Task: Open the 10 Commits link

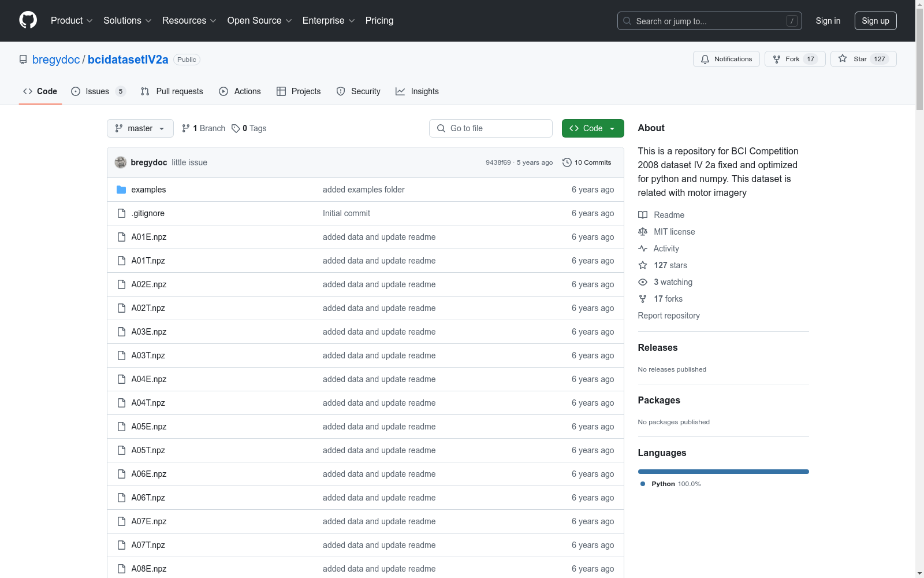Action: pos(587,162)
